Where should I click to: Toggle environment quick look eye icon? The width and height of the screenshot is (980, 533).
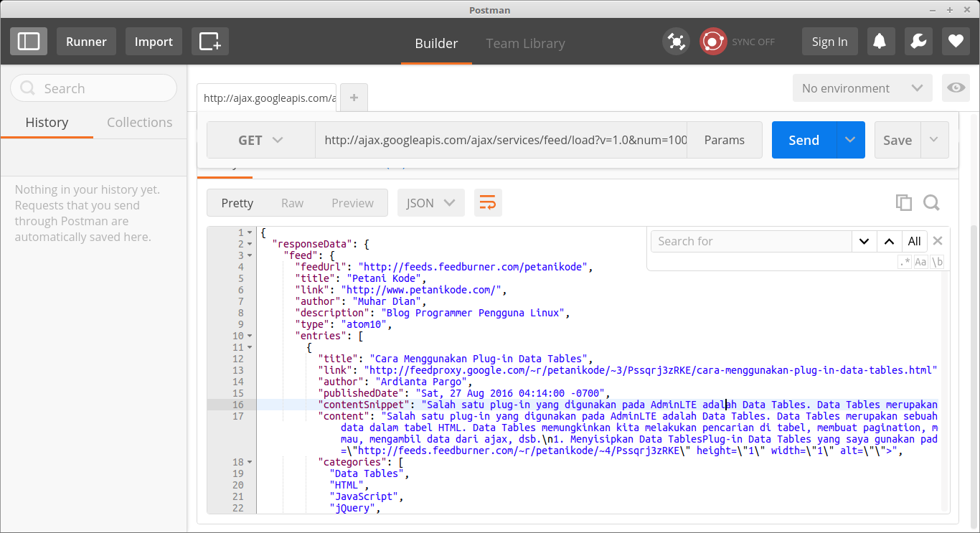point(956,88)
